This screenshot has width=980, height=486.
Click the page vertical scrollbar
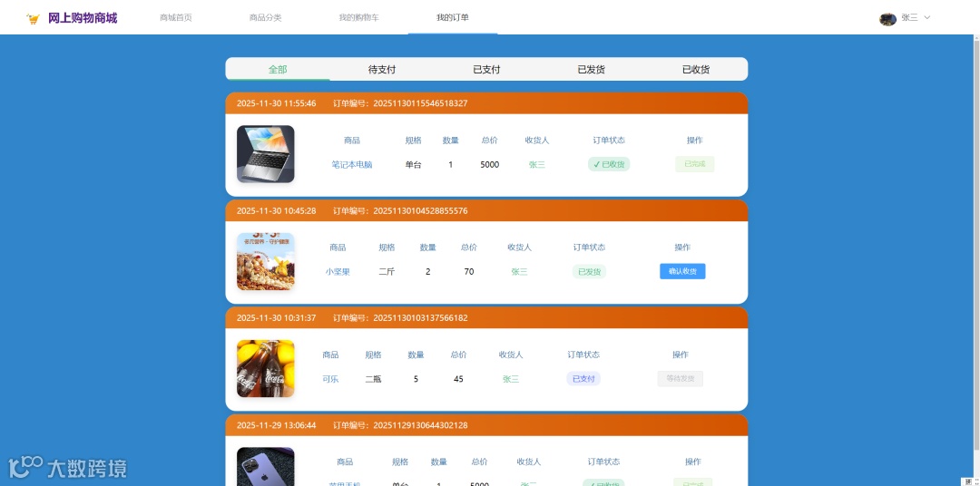[x=976, y=243]
